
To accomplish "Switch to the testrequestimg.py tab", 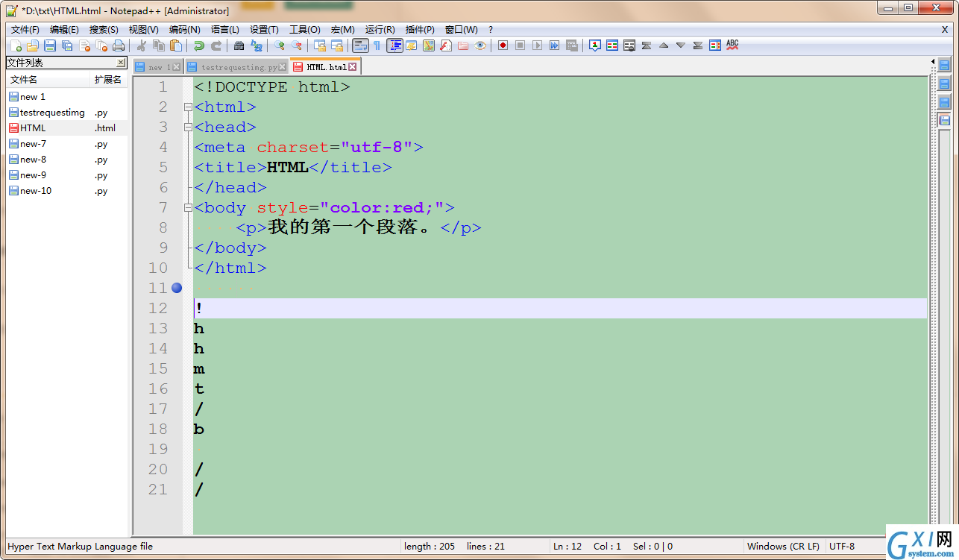I will 238,67.
